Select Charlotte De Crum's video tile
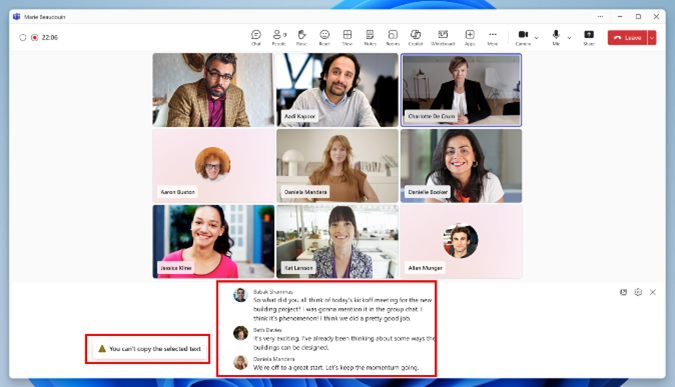 pos(461,90)
